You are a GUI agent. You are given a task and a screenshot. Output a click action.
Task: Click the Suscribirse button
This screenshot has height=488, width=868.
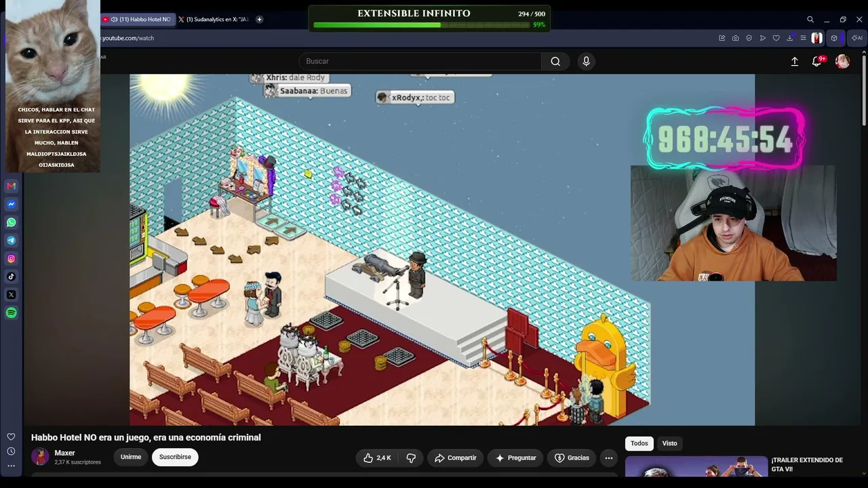click(x=175, y=457)
